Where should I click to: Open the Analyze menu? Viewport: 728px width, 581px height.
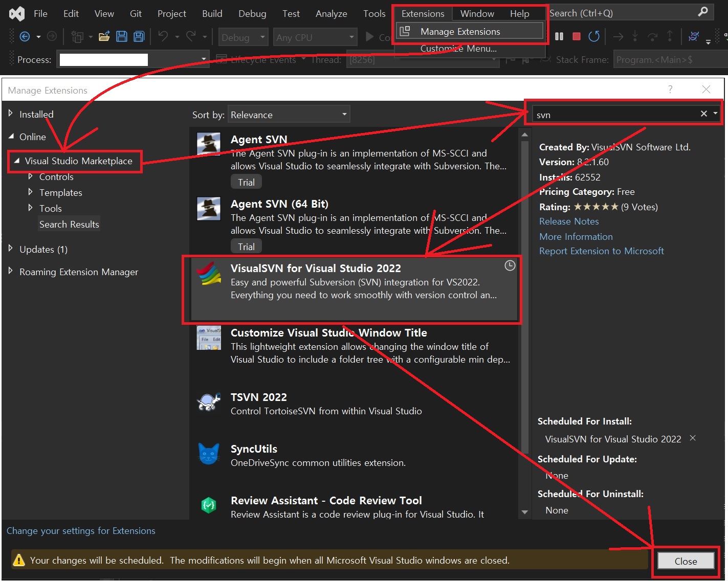[x=331, y=13]
